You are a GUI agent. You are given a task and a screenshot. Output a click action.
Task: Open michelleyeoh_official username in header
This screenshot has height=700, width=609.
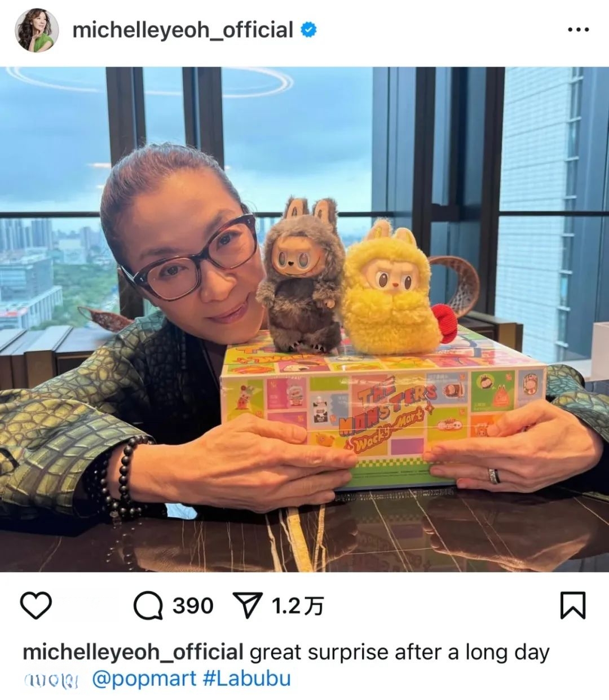pos(183,30)
